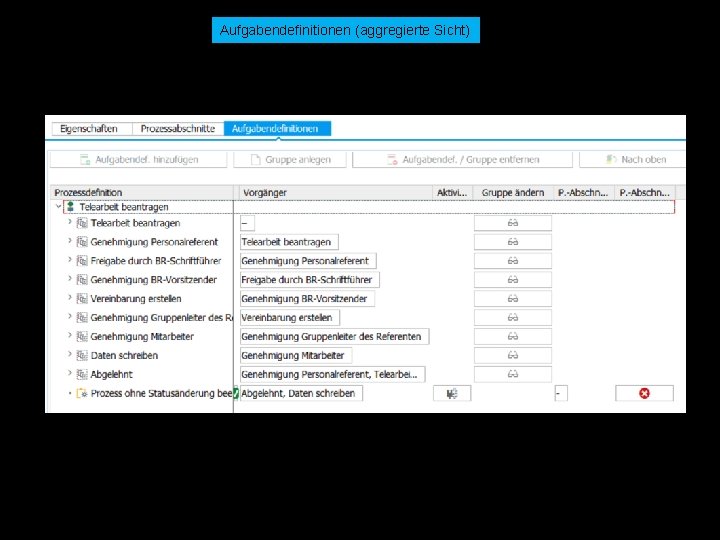Expand the Abgelehnt row
The height and width of the screenshot is (540, 720).
pos(70,373)
